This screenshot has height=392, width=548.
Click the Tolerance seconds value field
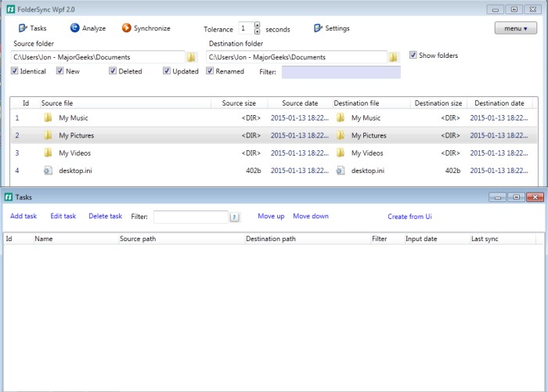point(246,28)
